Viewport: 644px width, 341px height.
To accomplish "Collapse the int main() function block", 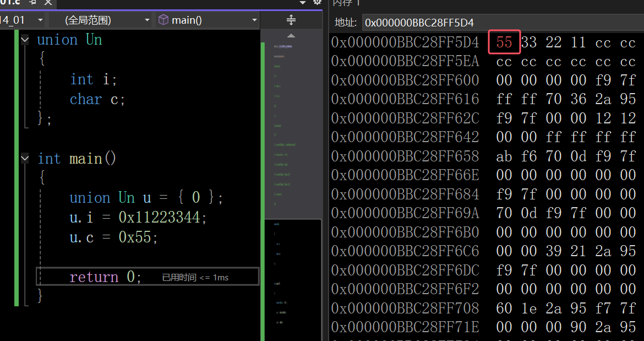I will pos(25,158).
